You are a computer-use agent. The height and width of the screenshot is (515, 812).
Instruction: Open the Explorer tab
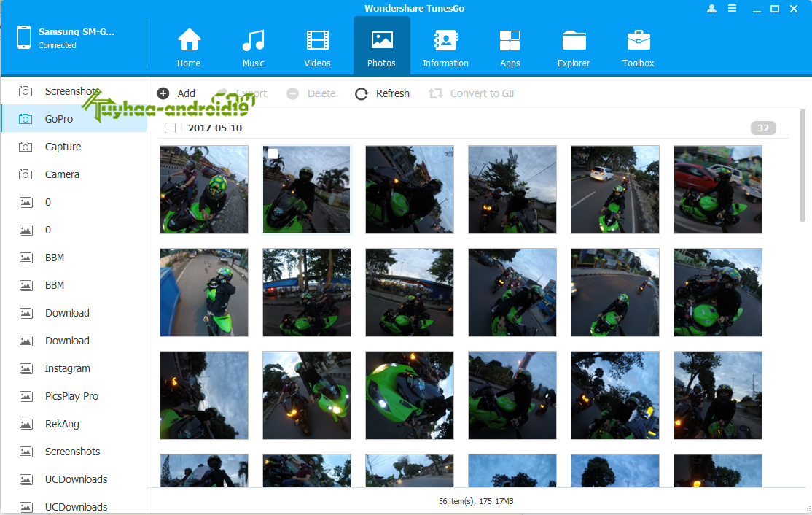point(574,47)
